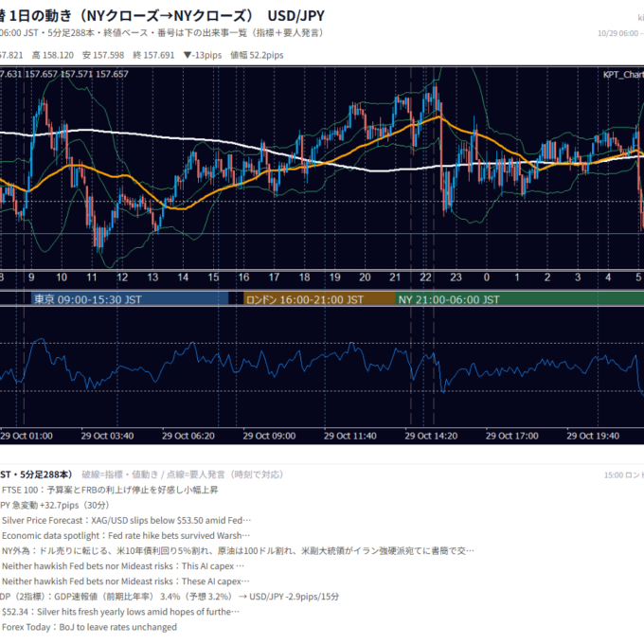The height and width of the screenshot is (644, 644).
Task: Click the 29 Oct 01:00 time label
Action: (27, 436)
